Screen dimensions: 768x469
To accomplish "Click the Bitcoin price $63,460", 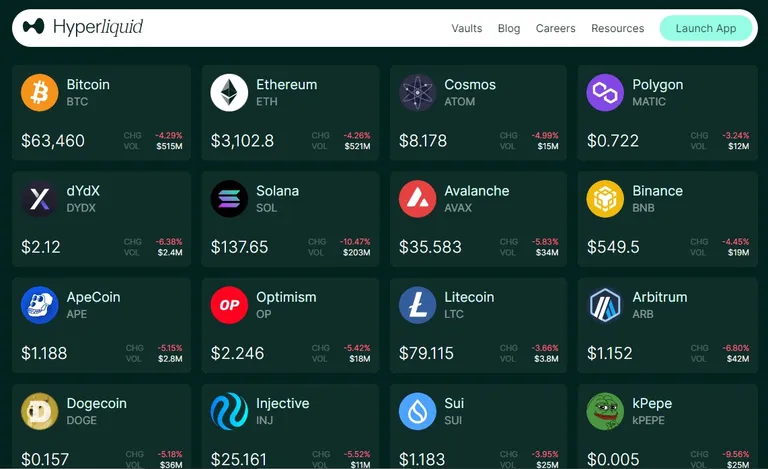I will tap(53, 141).
